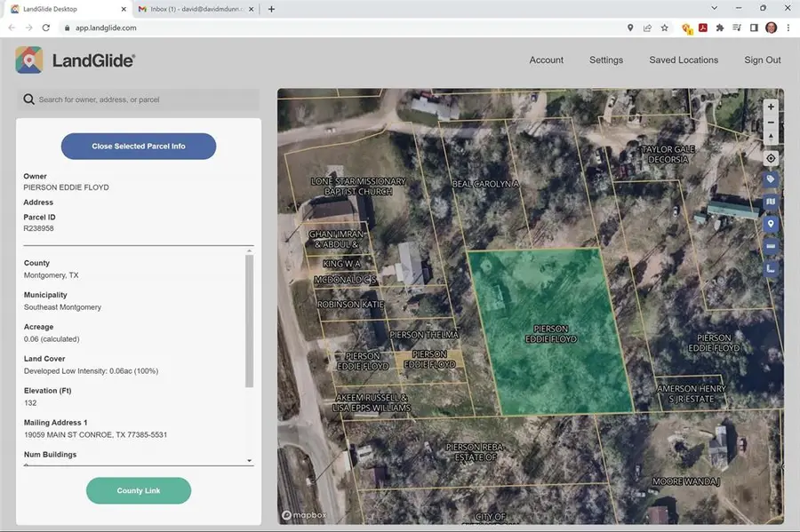Click the tag icon on the map toolbar
Screen dimensions: 800x532
click(771, 179)
